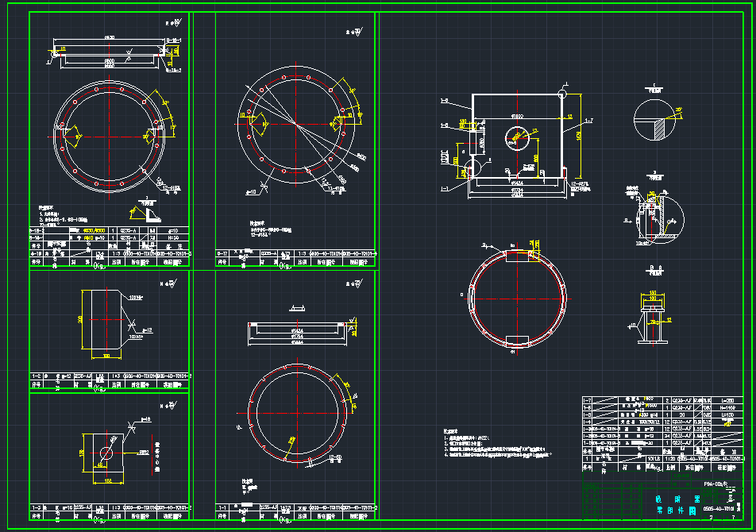Select row 1-4 index cell in parts list
Screen dimensions: 756x532
tap(588, 422)
